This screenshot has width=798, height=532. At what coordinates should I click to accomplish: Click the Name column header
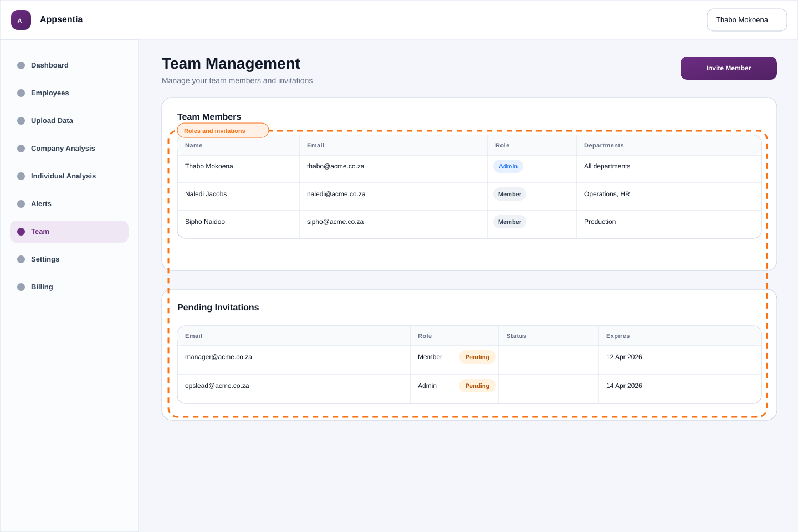(x=194, y=145)
